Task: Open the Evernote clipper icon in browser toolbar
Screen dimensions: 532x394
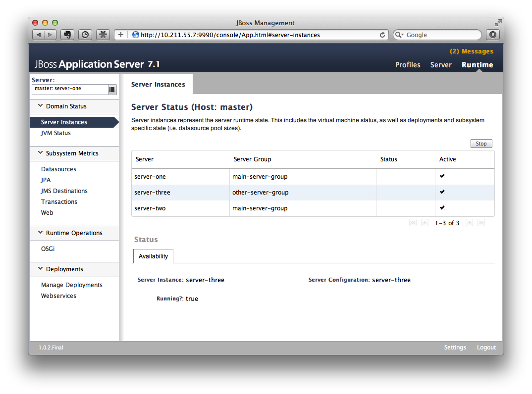Action: [68, 34]
